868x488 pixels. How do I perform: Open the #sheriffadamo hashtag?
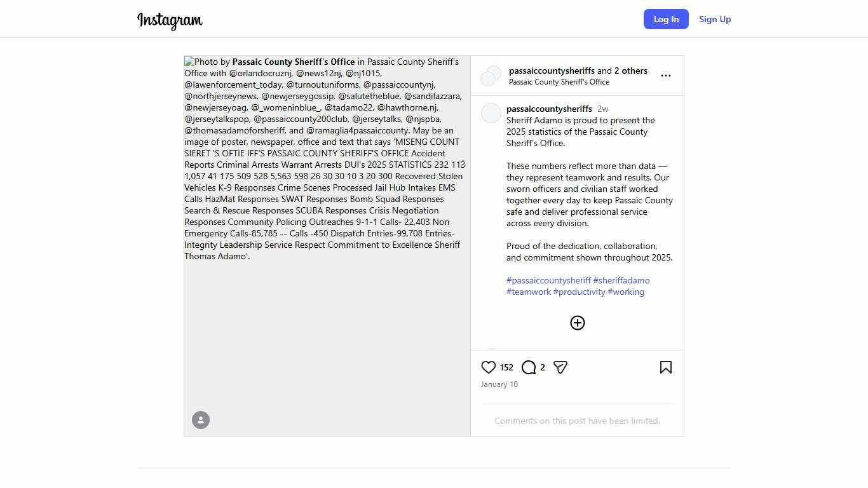[x=621, y=280]
